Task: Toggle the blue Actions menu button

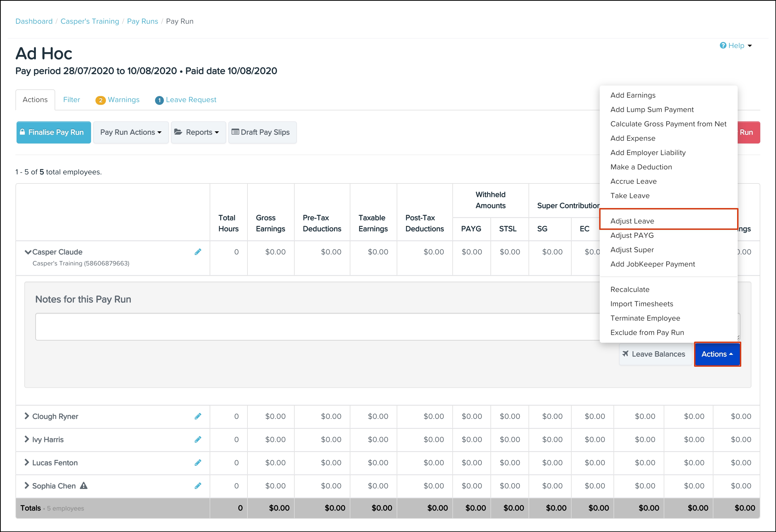Action: [717, 354]
